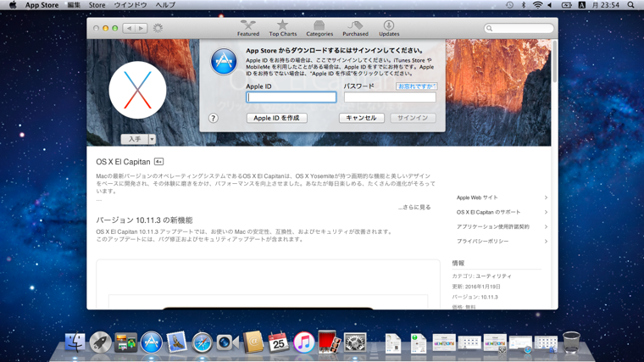Open Mail stamp icon in Dock
644x362 pixels.
[x=176, y=343]
